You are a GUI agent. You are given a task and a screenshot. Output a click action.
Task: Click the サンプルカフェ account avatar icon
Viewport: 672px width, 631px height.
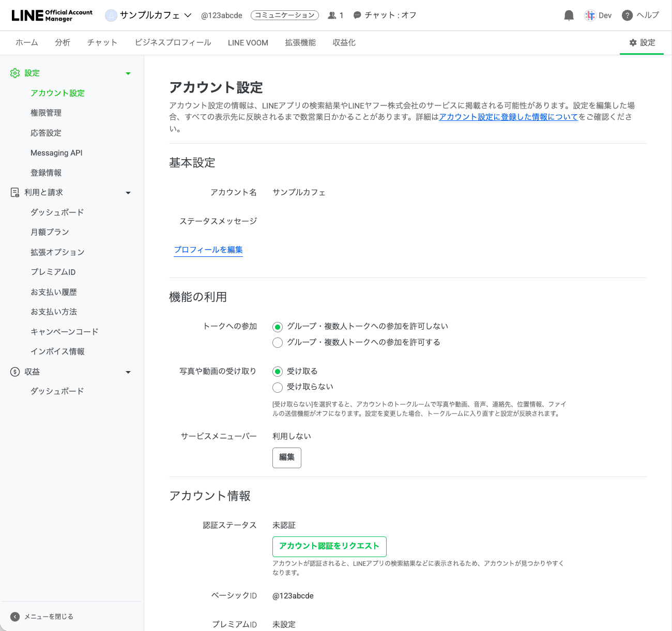pos(111,16)
